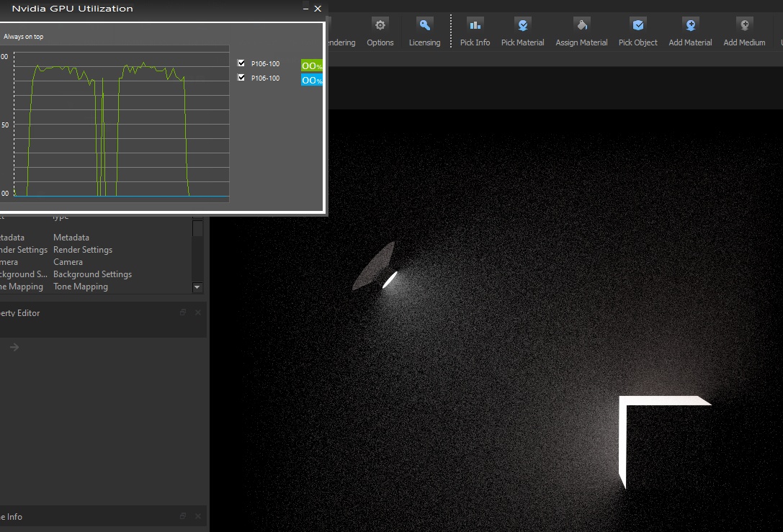Select the Metadata row
This screenshot has height=532, width=783.
tap(95, 238)
